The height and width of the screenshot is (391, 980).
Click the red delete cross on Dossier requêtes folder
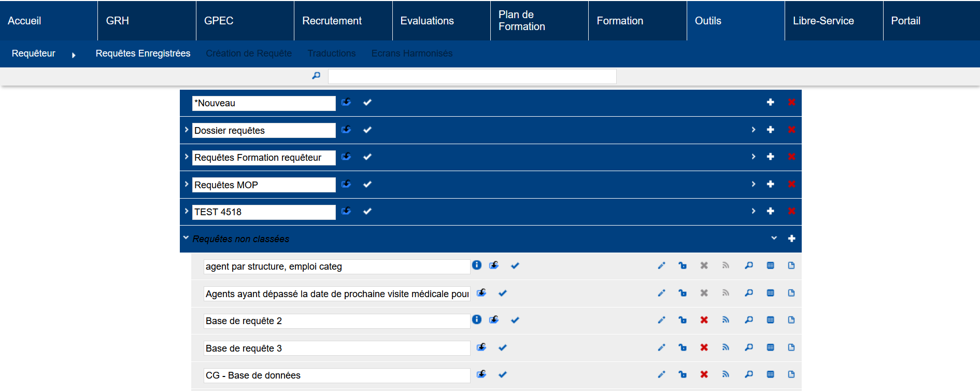pos(791,130)
